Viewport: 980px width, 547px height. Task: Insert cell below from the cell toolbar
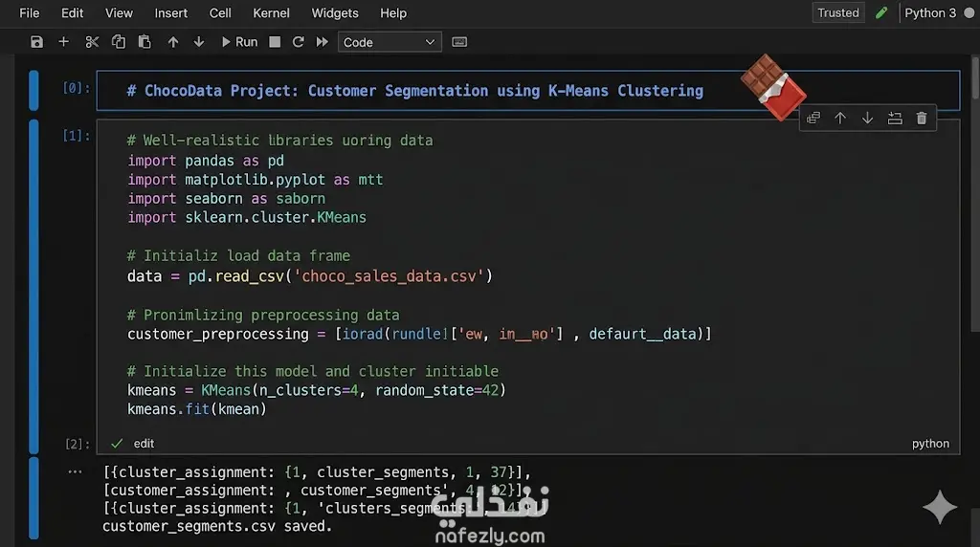[895, 118]
